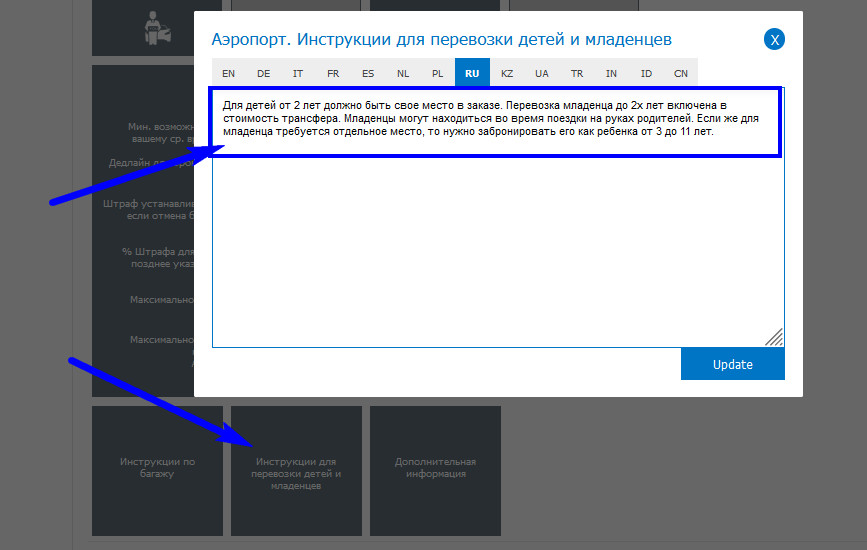
Task: Switch to the EN language tab
Action: click(228, 73)
